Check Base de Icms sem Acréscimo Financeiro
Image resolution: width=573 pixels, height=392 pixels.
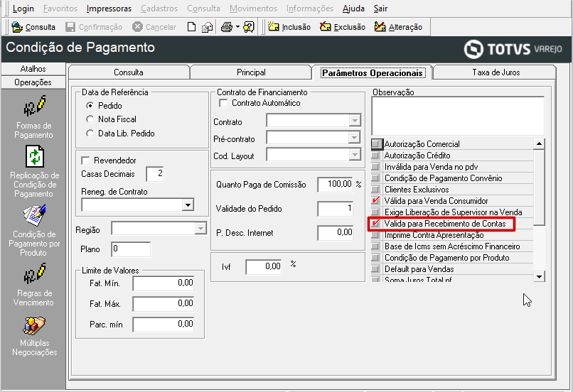tap(375, 246)
